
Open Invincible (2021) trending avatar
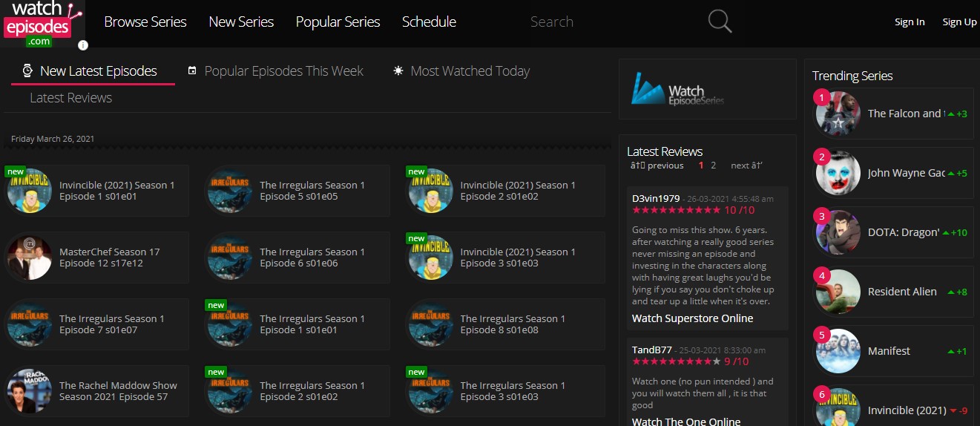(x=838, y=407)
